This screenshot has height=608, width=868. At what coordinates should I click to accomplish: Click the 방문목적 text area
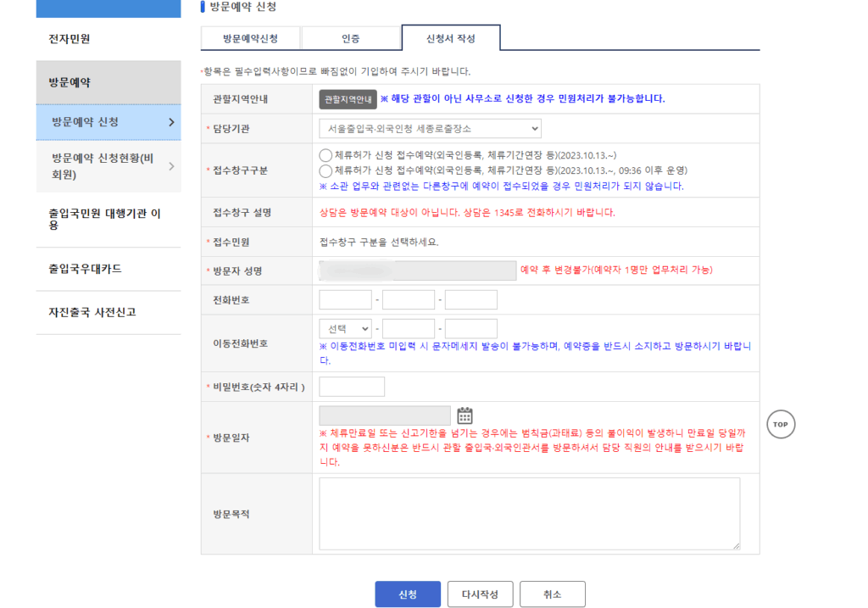pos(529,514)
